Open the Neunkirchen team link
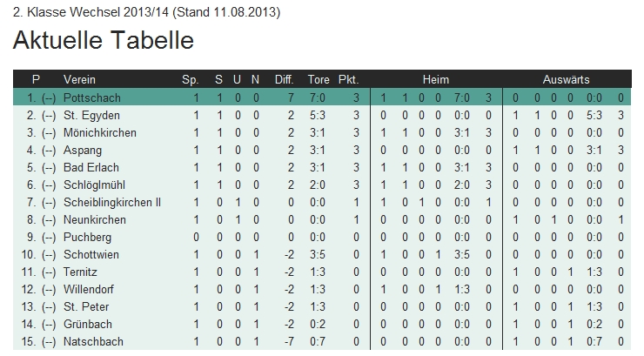The width and height of the screenshot is (644, 356). point(95,219)
